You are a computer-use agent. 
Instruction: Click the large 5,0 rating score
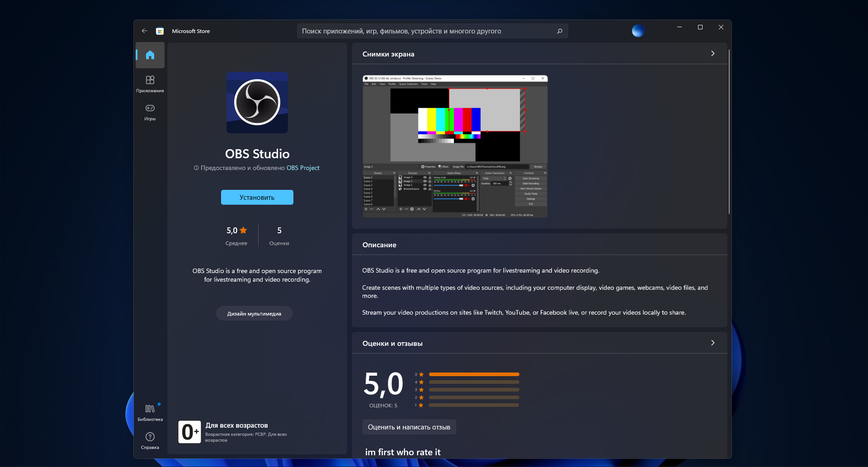[x=383, y=384]
